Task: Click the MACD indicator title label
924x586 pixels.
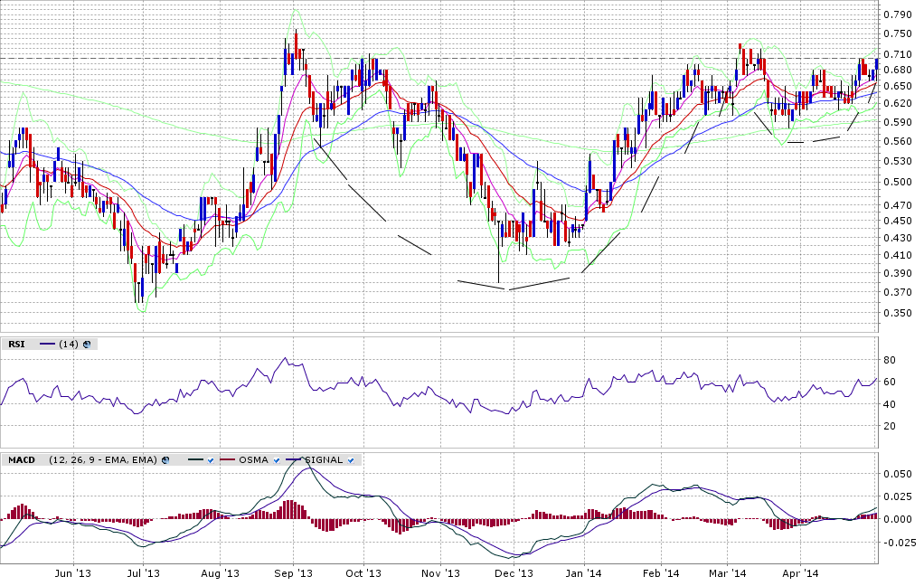Action: coord(21,460)
